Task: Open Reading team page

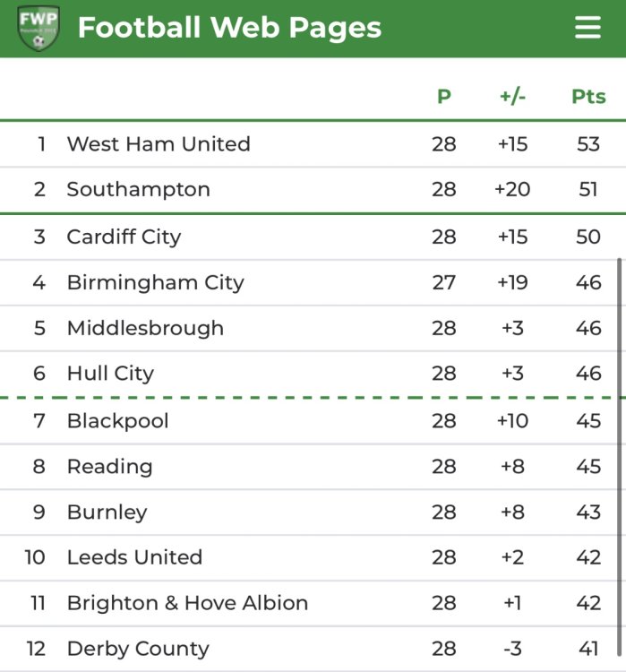Action: tap(109, 466)
